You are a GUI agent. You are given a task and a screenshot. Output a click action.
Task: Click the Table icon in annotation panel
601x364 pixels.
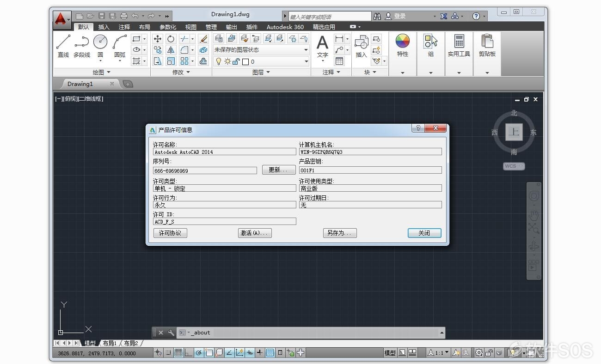[x=339, y=61]
